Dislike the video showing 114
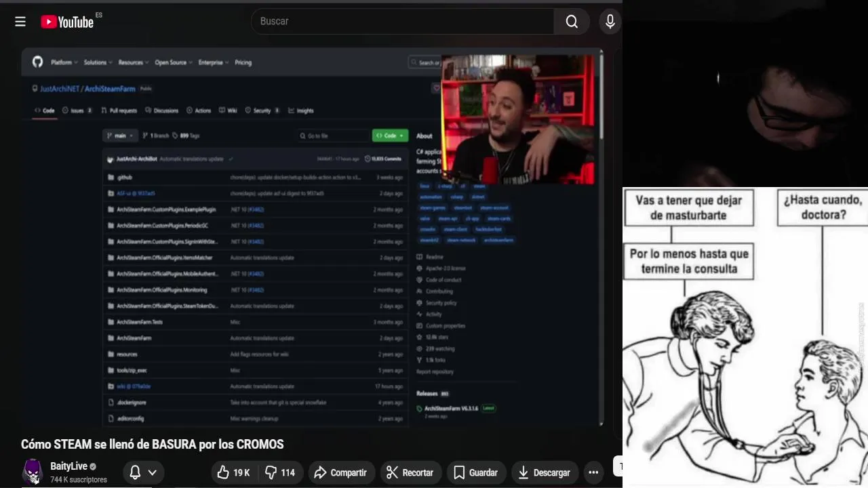Viewport: 868px width, 488px height. click(x=280, y=472)
